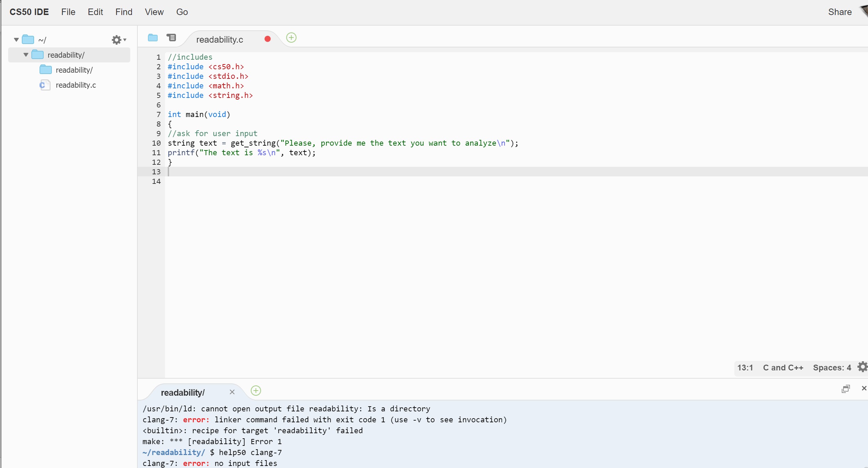Click the Share button
The image size is (868, 468).
click(x=840, y=12)
